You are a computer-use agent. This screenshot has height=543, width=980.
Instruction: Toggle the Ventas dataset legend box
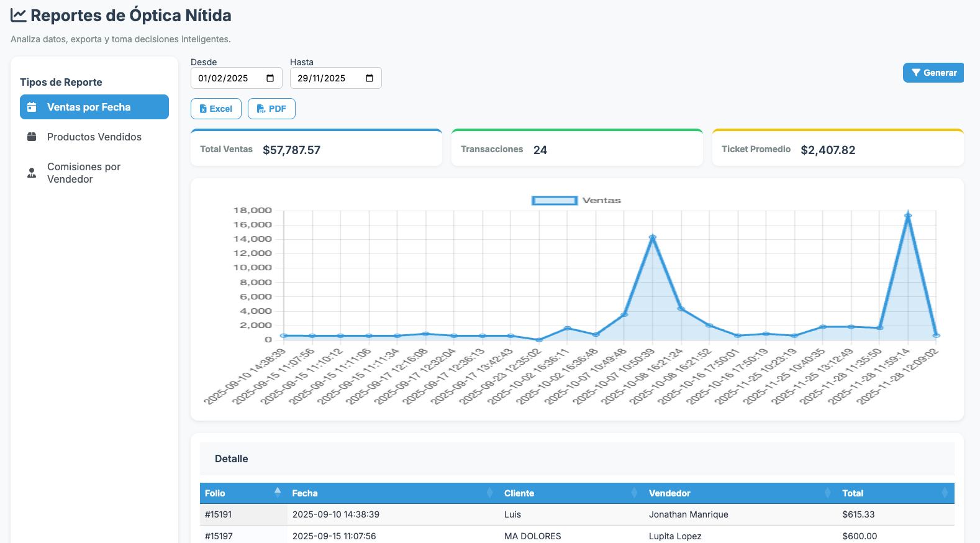click(x=555, y=201)
